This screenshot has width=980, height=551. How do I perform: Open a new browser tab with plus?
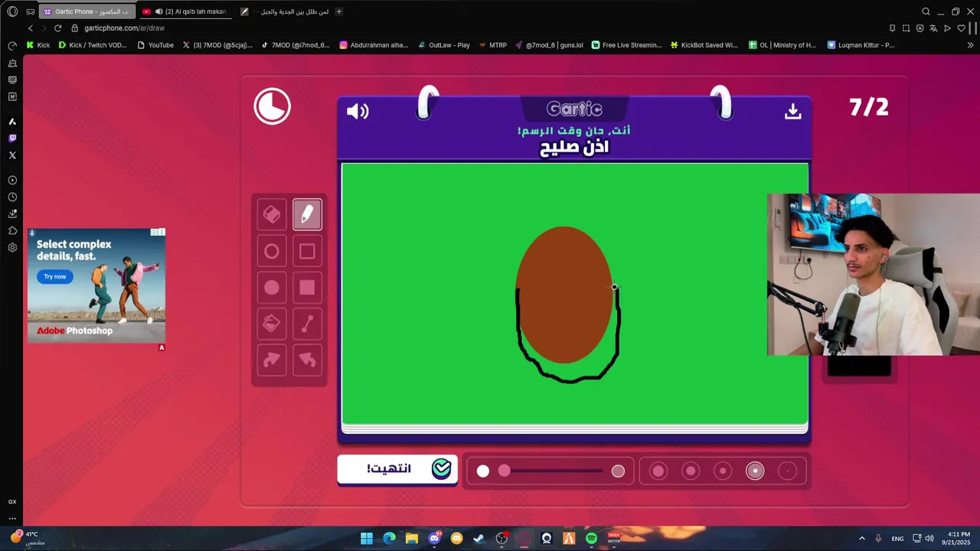[x=339, y=11]
